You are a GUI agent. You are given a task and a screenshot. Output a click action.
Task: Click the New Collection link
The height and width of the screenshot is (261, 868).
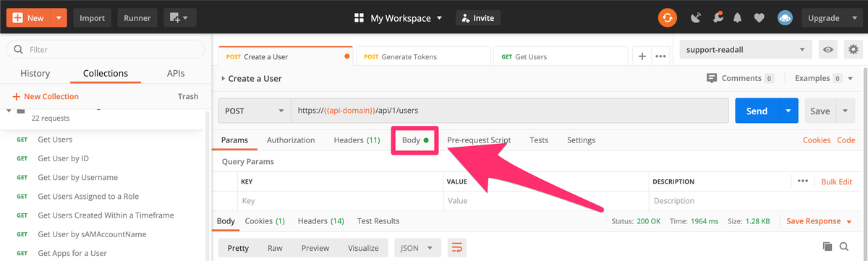(x=46, y=96)
